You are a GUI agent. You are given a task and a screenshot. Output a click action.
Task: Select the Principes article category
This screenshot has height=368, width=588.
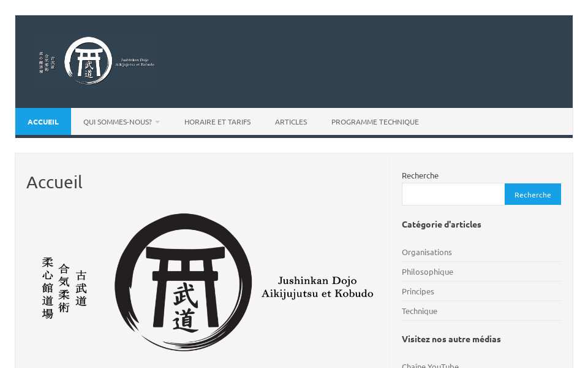(418, 291)
